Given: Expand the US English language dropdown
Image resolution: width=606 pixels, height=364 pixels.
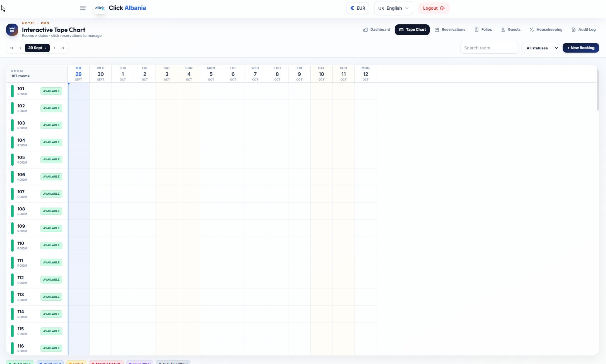Looking at the screenshot, I should click(393, 8).
